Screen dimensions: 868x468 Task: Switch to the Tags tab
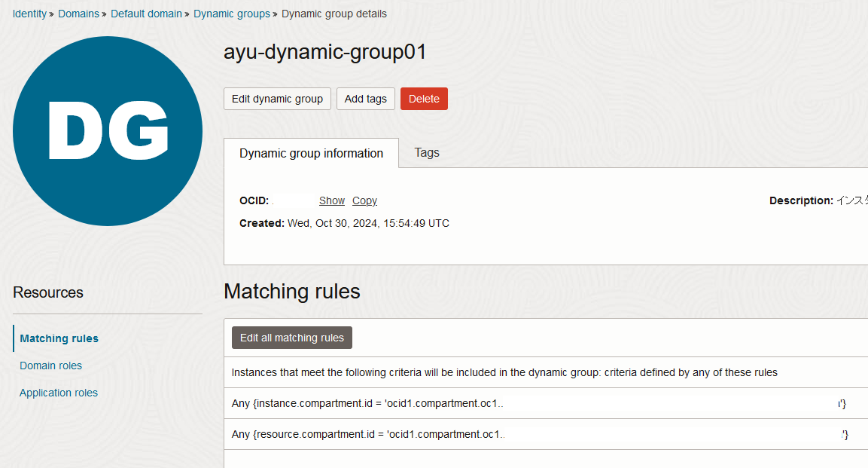[x=426, y=152]
